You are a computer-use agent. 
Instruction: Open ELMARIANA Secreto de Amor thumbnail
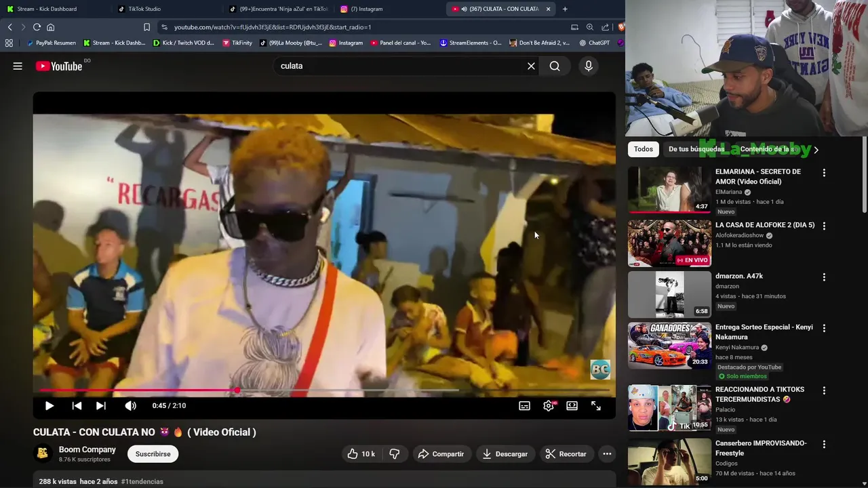click(x=669, y=190)
